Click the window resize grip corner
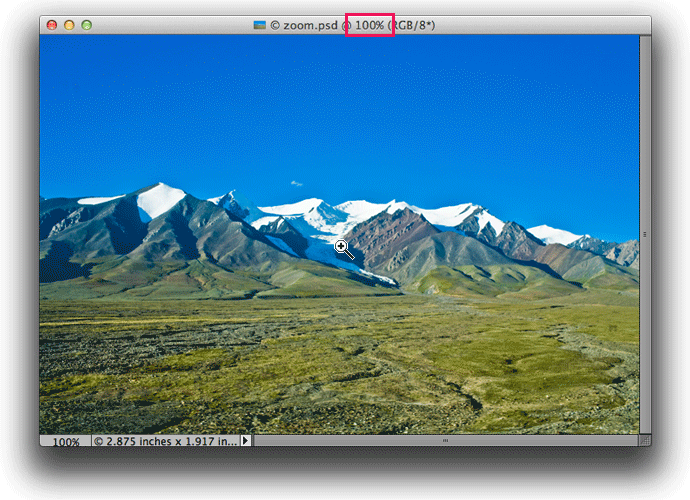This screenshot has height=500, width=690. point(645,441)
